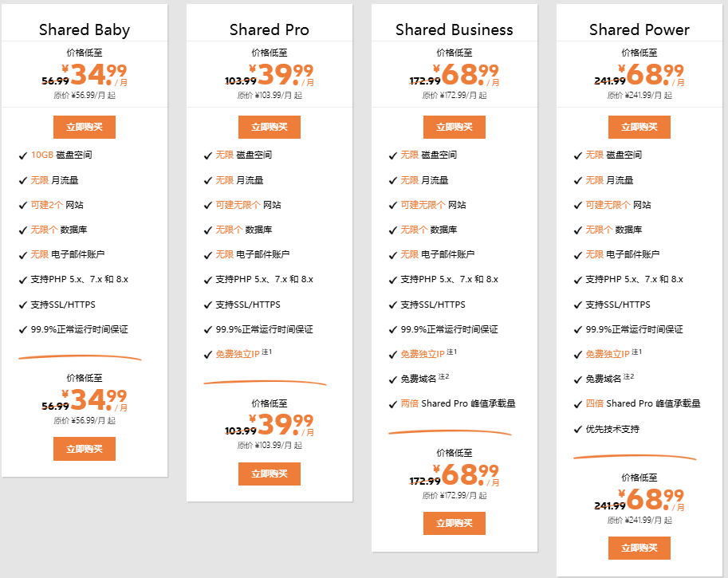Open footnote 注1 in Shared Pro plan
728x578 pixels.
coord(268,352)
